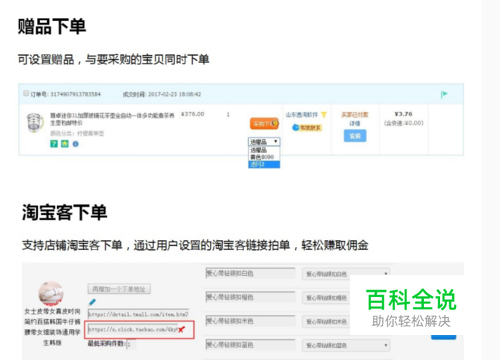Click the blue info icon under product

point(76,144)
